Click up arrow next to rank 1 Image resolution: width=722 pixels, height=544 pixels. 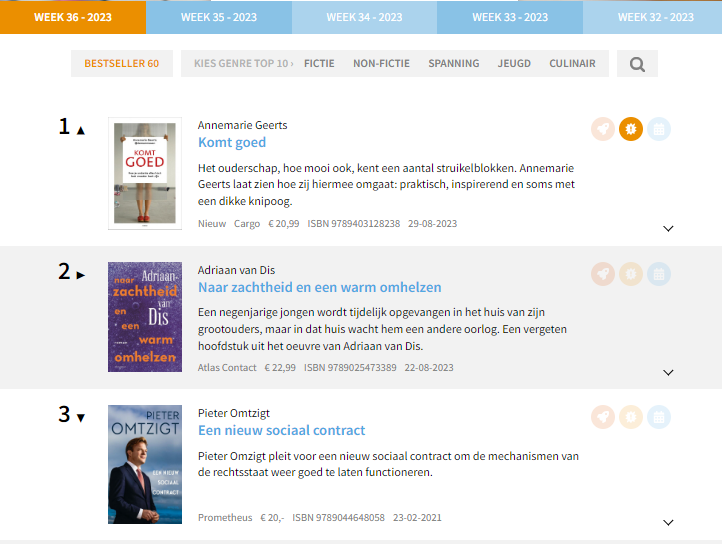point(81,131)
